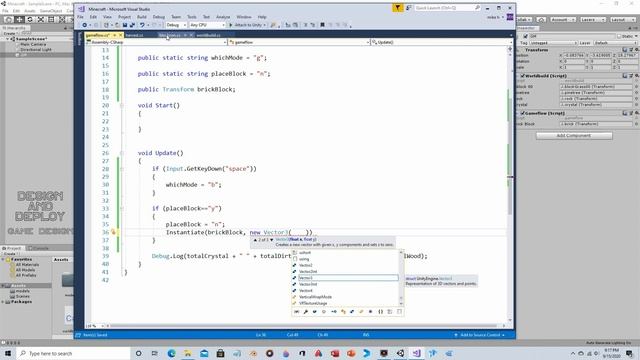The width and height of the screenshot is (640, 360).
Task: Open the Any CPU platform dropdown
Action: 207,25
